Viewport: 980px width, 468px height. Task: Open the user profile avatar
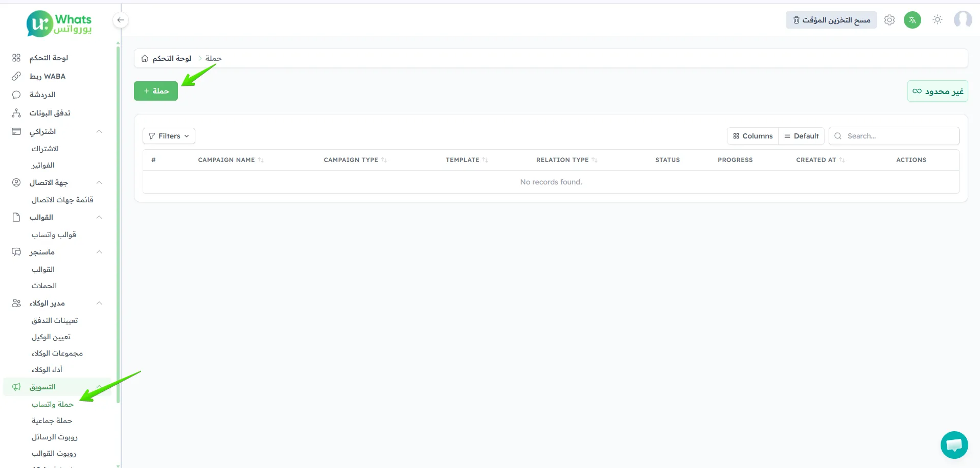click(963, 20)
